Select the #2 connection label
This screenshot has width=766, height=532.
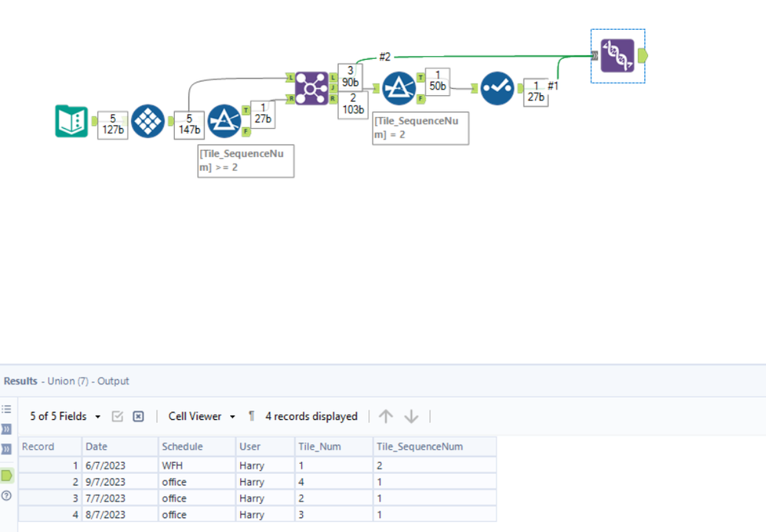point(385,57)
